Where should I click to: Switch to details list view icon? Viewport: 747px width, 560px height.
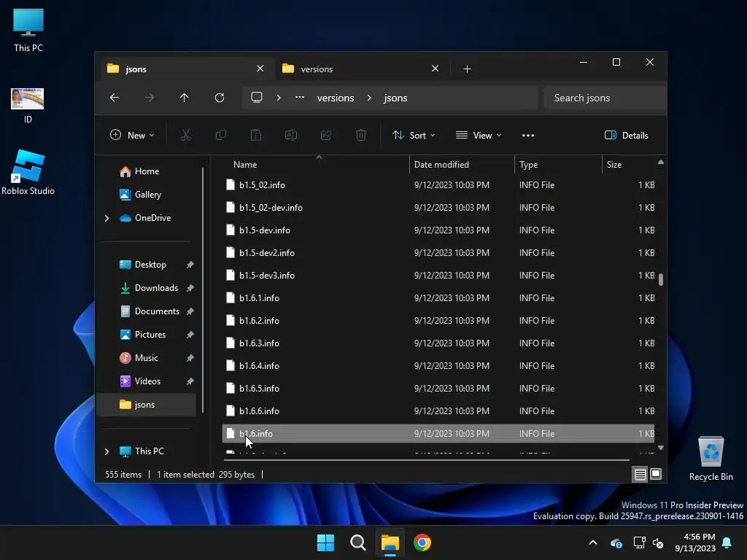pos(640,474)
